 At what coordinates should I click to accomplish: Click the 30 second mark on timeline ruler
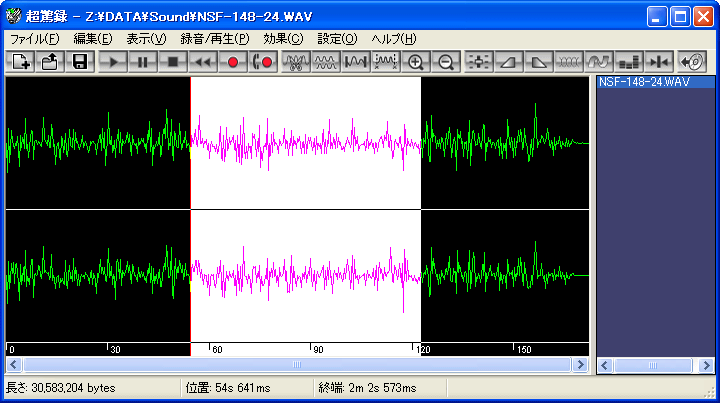(113, 349)
